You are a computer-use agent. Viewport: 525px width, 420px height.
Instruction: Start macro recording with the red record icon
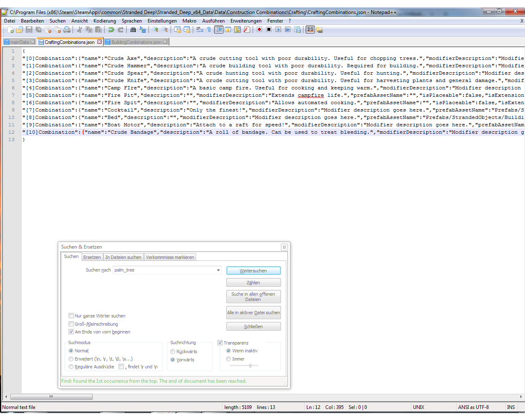click(x=259, y=30)
